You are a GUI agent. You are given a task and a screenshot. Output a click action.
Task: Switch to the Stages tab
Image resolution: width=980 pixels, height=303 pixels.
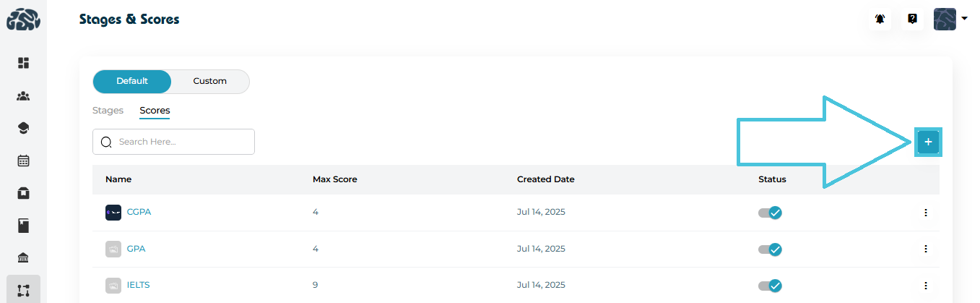click(108, 111)
